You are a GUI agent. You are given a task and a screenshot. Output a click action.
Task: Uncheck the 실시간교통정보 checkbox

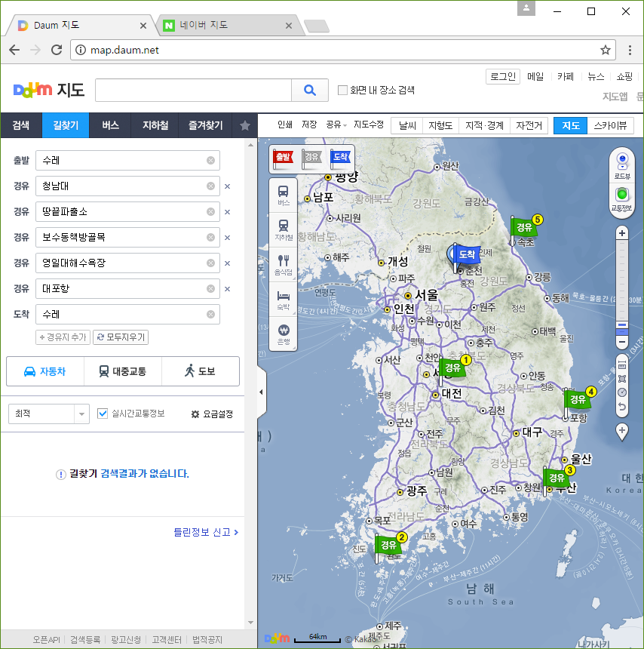click(104, 414)
